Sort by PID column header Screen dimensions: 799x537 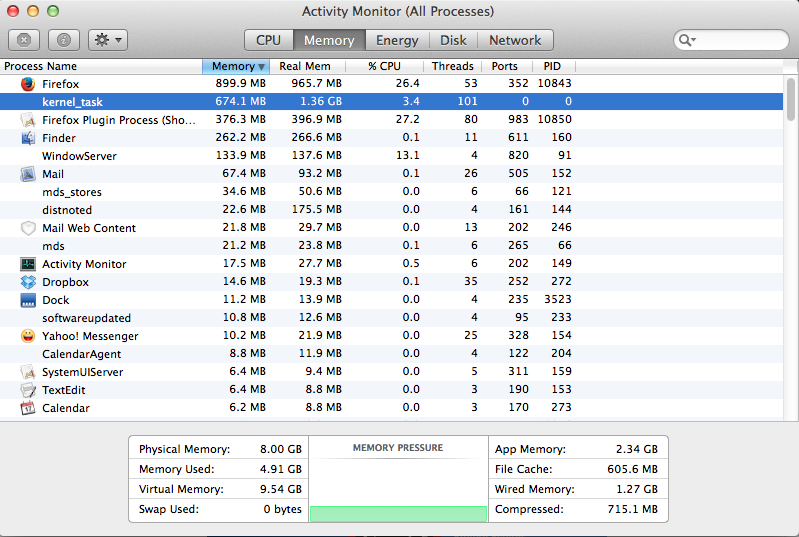tap(553, 66)
